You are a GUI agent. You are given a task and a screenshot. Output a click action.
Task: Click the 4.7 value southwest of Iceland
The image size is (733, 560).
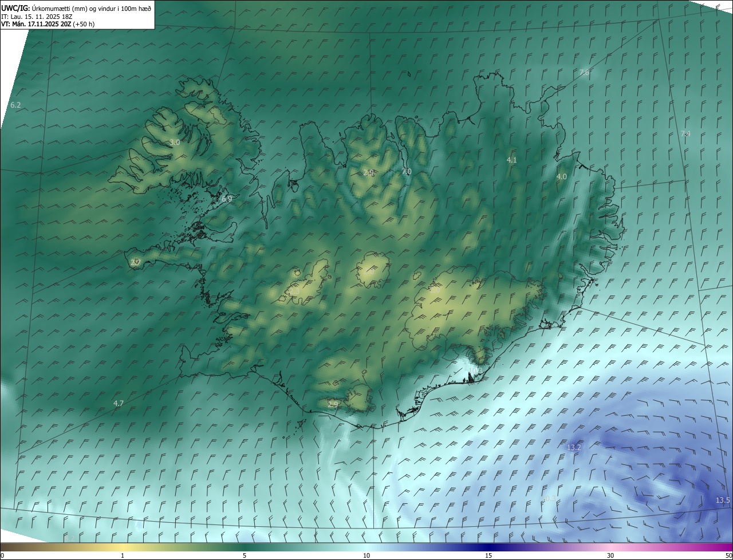tap(119, 403)
